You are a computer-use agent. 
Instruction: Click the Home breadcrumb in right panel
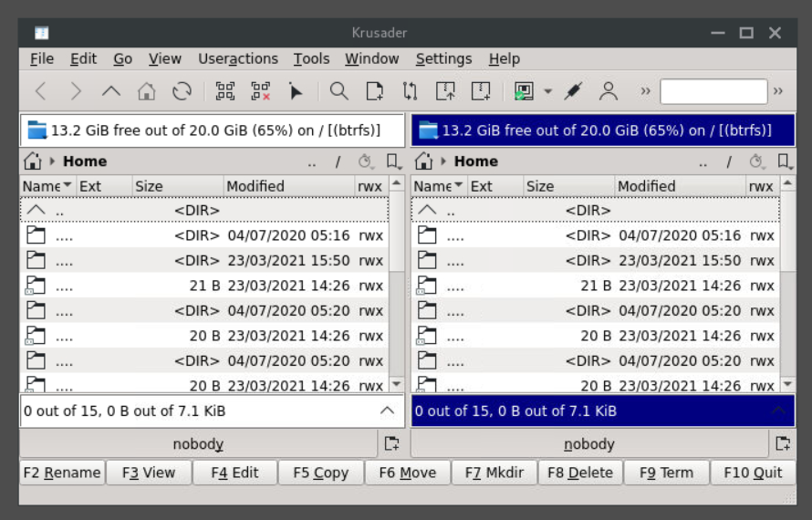pyautogui.click(x=476, y=161)
